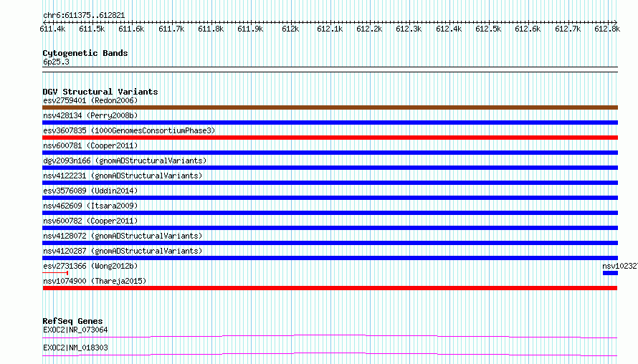Click the blue nsv4128072 variant bar

click(x=330, y=243)
